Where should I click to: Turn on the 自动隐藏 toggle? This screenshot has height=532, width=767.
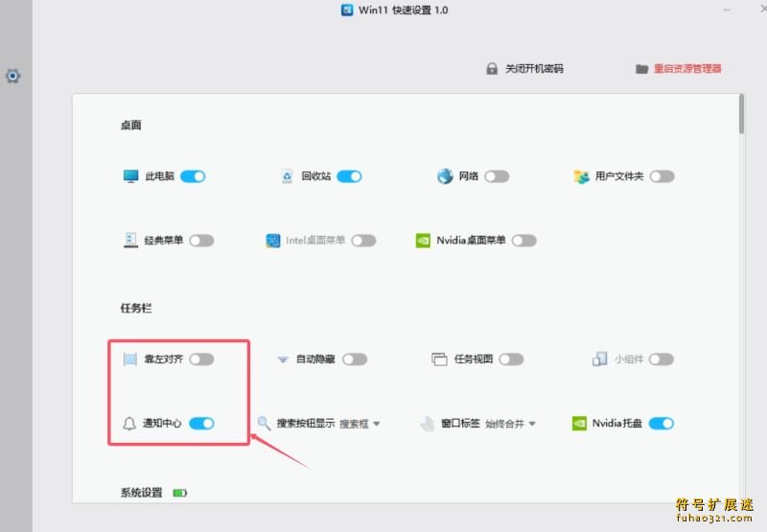[355, 359]
